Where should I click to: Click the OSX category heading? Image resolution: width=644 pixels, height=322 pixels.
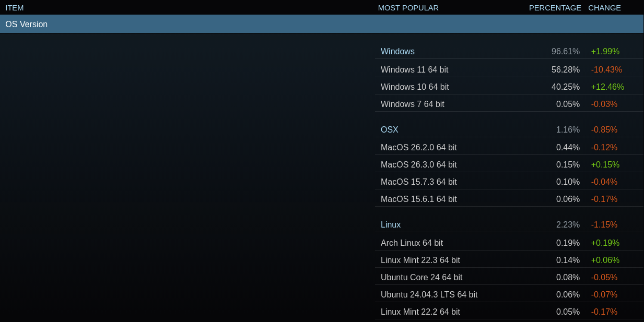tap(389, 129)
